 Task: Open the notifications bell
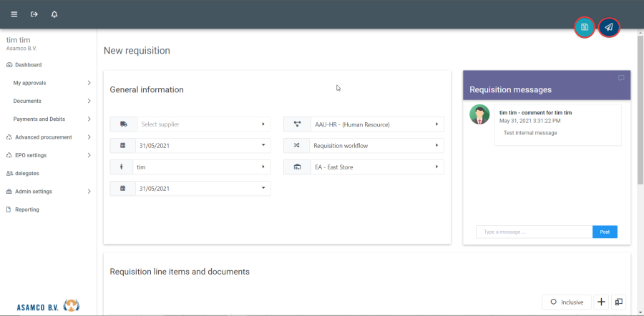54,14
